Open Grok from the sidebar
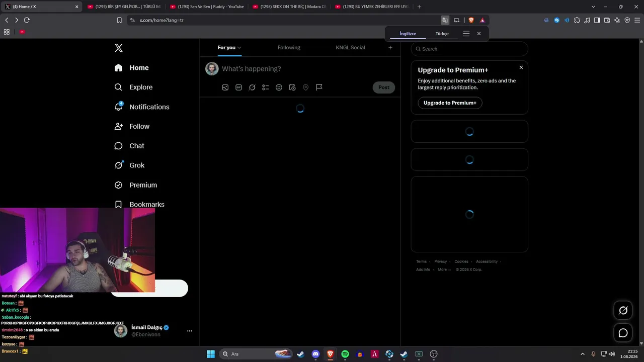The height and width of the screenshot is (362, 644). pyautogui.click(x=129, y=165)
